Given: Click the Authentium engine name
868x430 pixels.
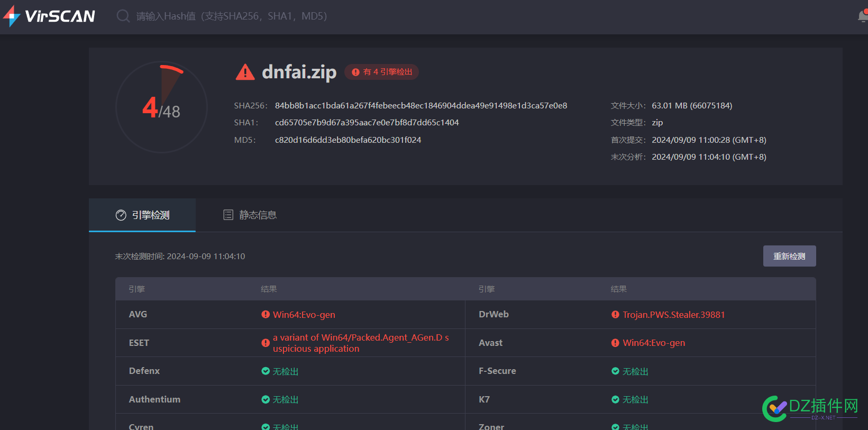Looking at the screenshot, I should click(154, 399).
